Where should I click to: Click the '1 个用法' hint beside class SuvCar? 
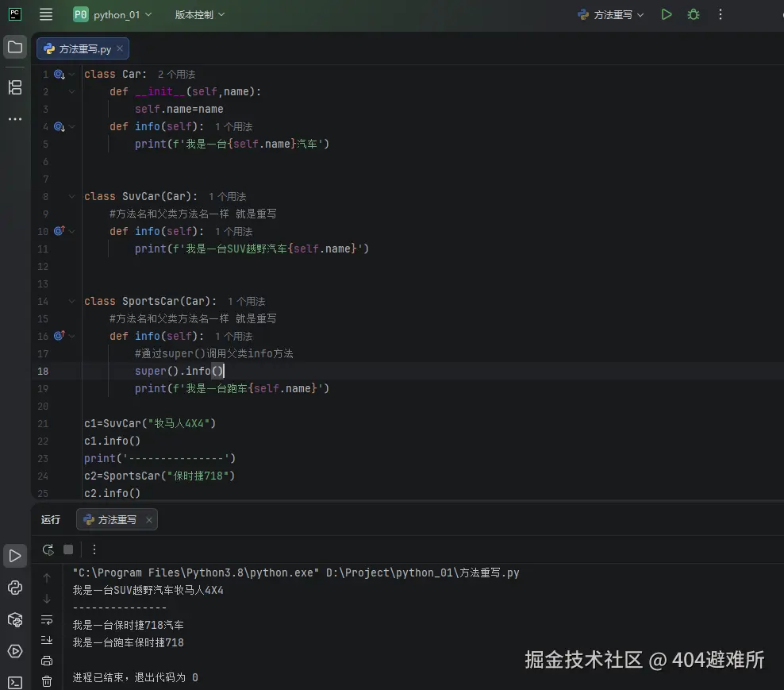coord(227,196)
